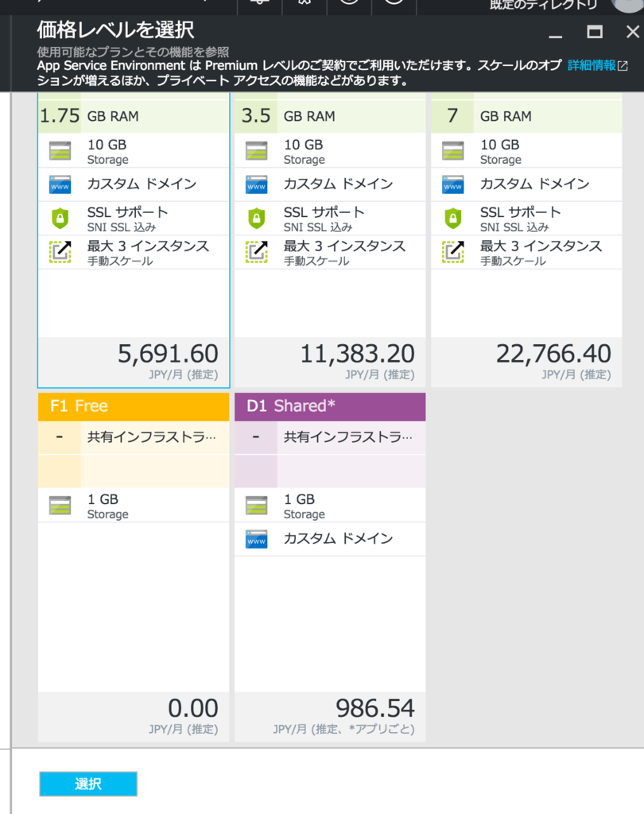Select the D1 Shared* tier header
Viewport: 644px width, 814px height.
(x=330, y=406)
